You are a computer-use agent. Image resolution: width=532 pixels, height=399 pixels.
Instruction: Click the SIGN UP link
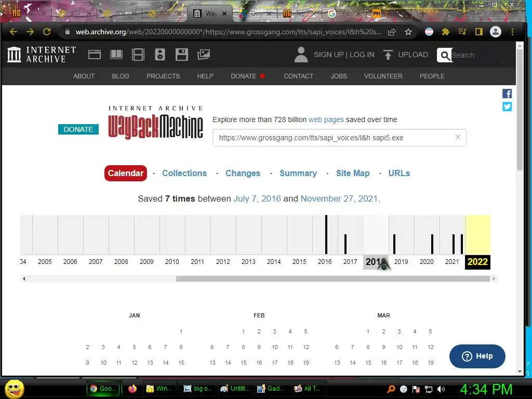pyautogui.click(x=328, y=55)
